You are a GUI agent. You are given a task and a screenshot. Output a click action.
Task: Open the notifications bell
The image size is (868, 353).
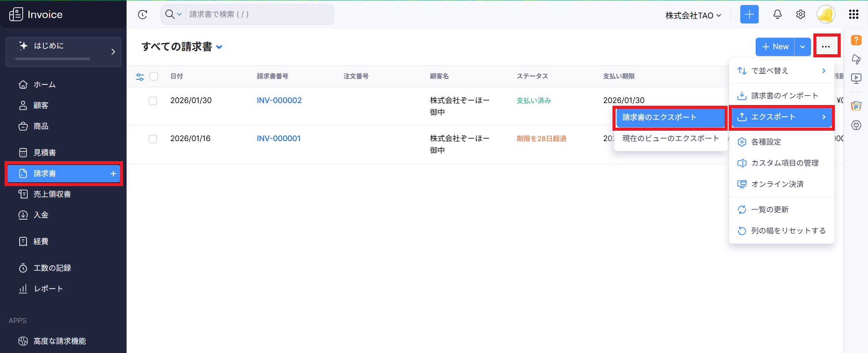click(x=777, y=15)
